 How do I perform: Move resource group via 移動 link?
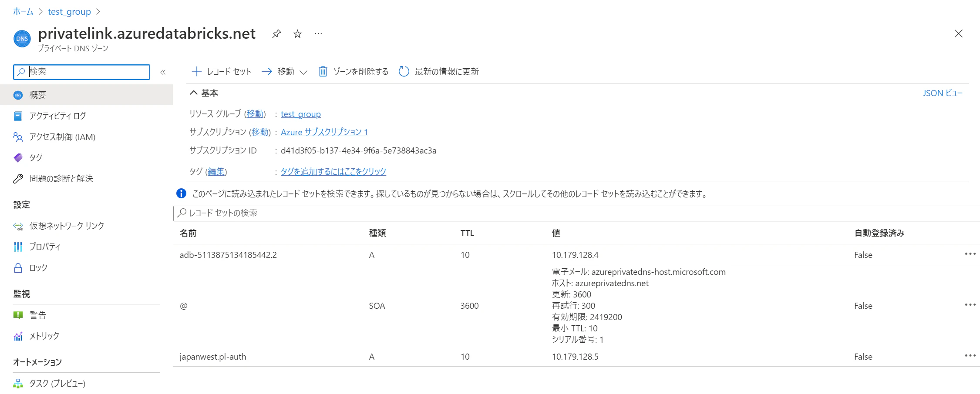click(x=255, y=114)
